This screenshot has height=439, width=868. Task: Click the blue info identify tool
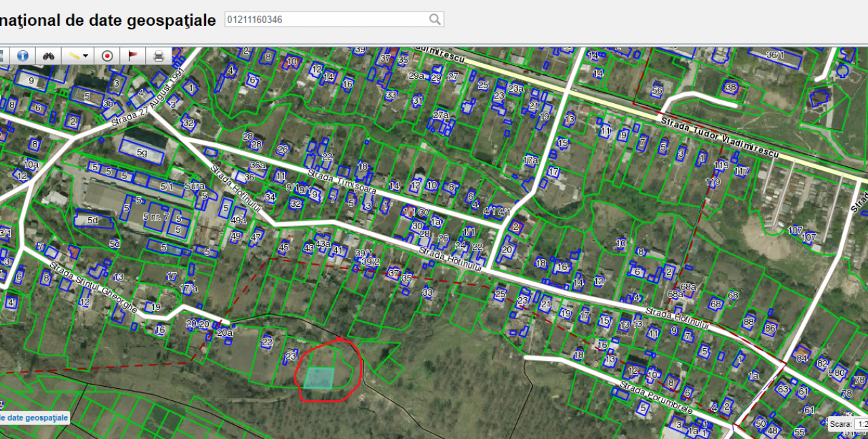point(23,56)
